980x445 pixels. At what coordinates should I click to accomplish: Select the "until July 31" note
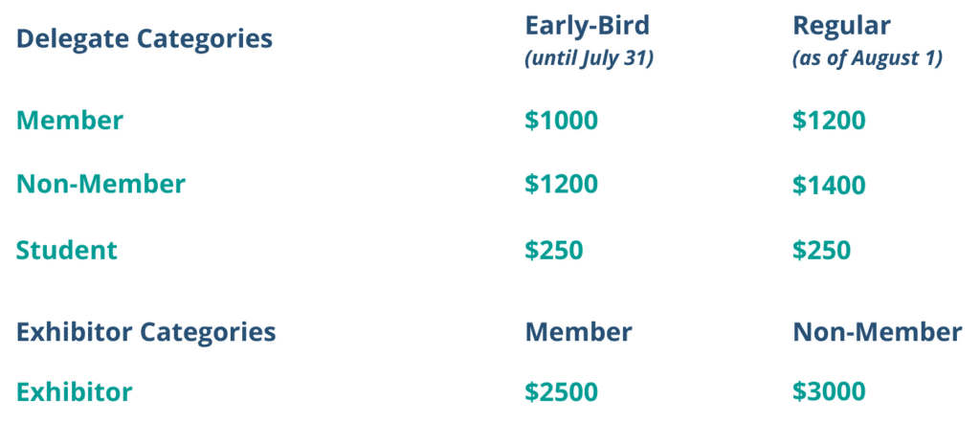588,58
